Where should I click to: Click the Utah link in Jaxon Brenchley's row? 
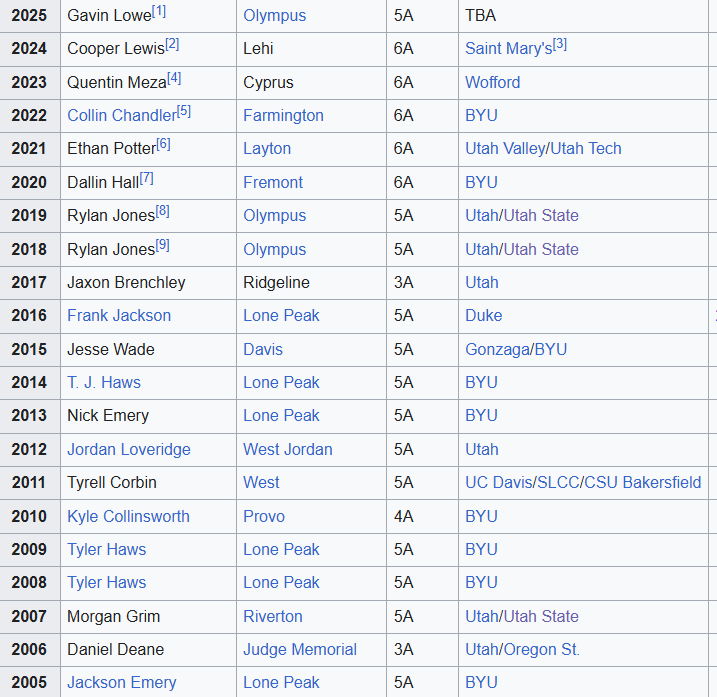482,282
